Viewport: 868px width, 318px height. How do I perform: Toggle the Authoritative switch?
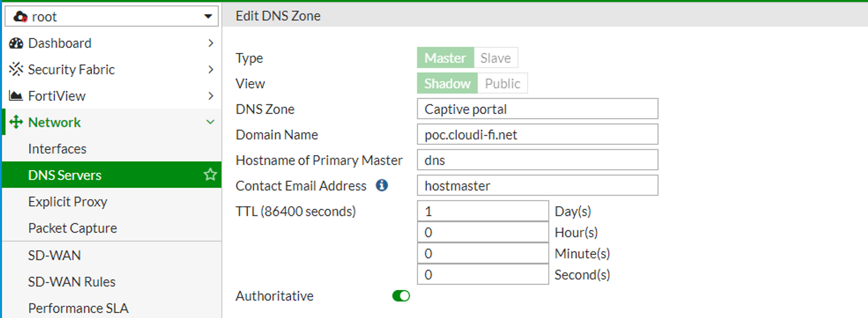point(401,296)
